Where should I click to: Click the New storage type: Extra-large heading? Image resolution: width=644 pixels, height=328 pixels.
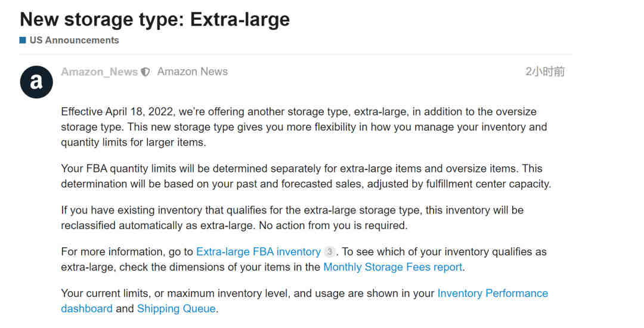155,19
